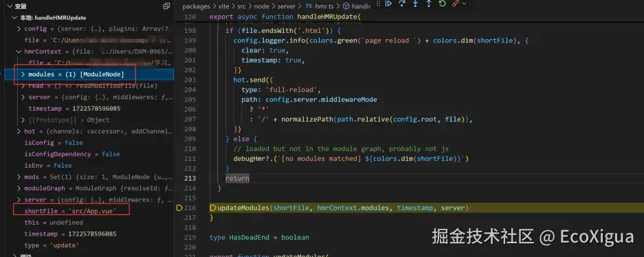
Task: Click the cube symbol icon in breadcrumb
Action: point(346,6)
